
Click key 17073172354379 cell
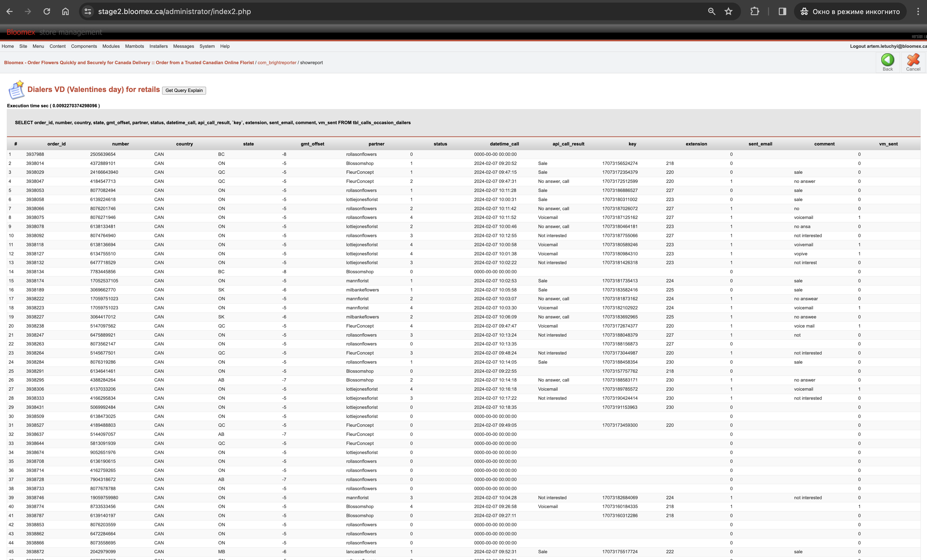pos(620,172)
